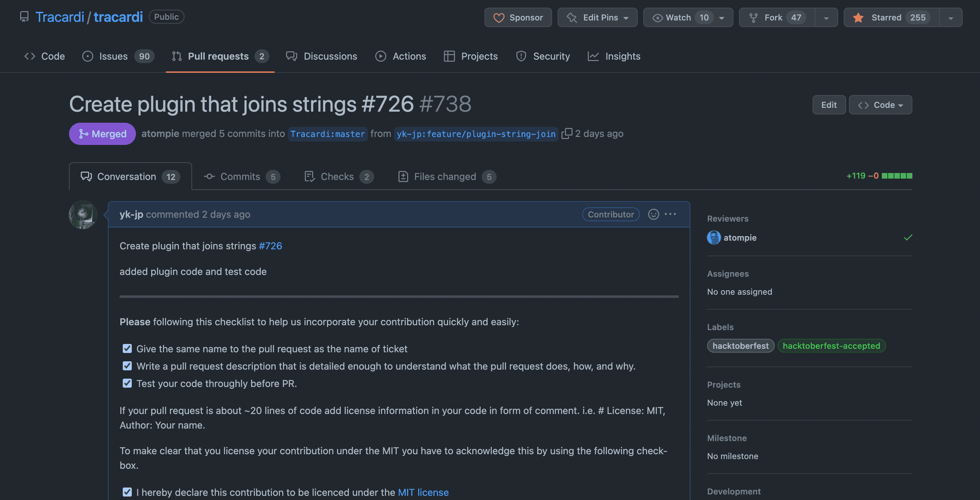
Task: Click the Public visibility badge
Action: click(166, 17)
